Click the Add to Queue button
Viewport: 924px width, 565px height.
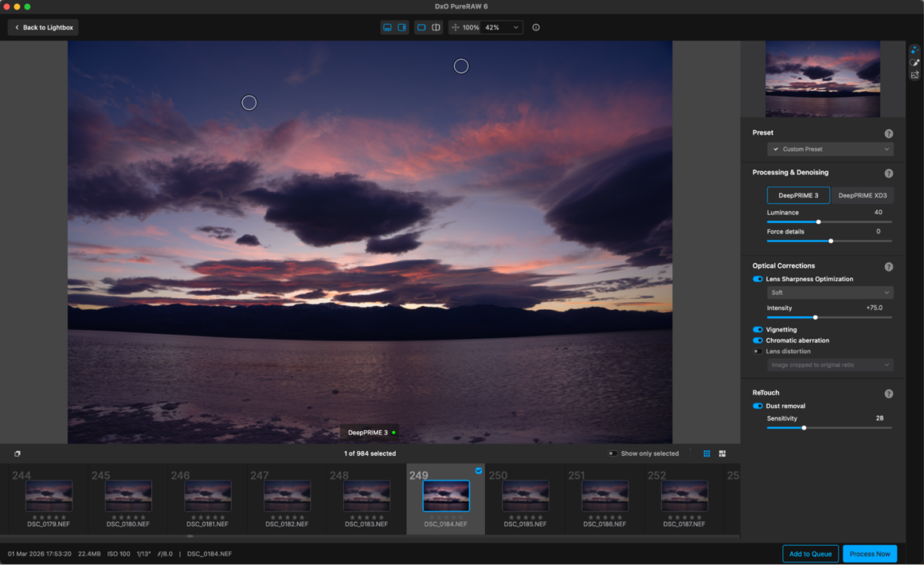pyautogui.click(x=810, y=553)
